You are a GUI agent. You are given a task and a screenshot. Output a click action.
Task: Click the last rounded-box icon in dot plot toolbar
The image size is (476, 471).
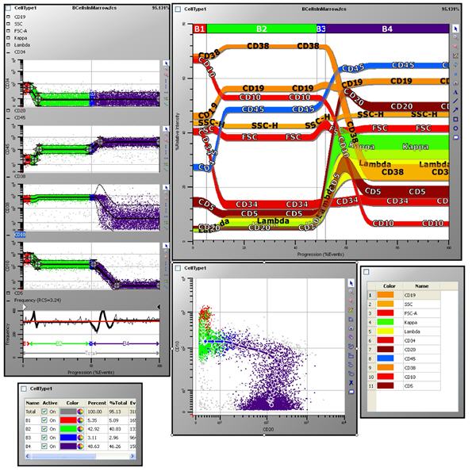click(351, 392)
